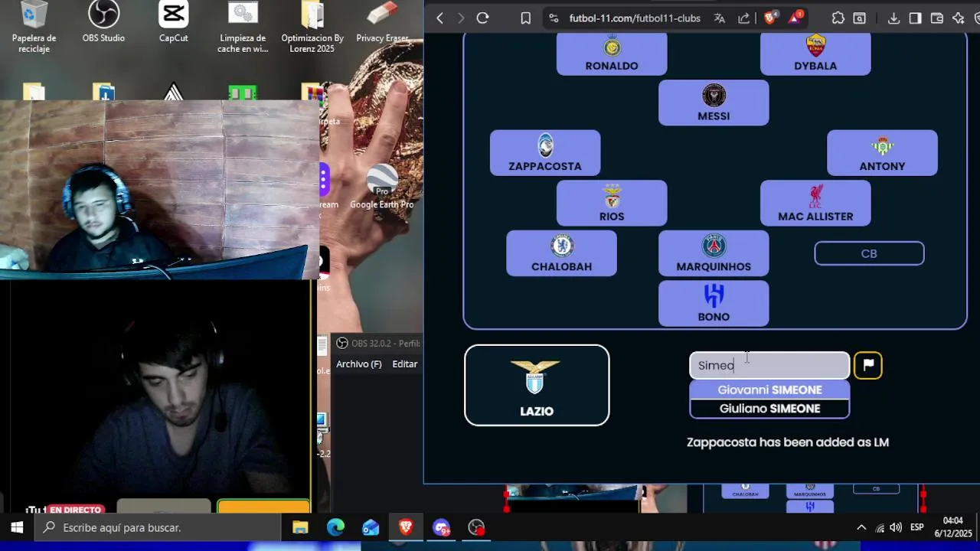Viewport: 980px width, 551px height.
Task: Select OBS Studio desktop icon
Action: click(103, 23)
